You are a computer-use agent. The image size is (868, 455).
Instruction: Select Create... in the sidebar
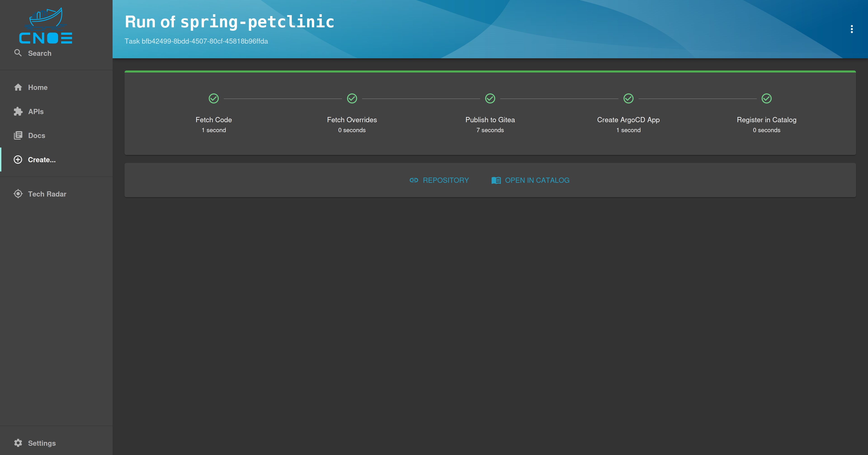click(x=56, y=160)
